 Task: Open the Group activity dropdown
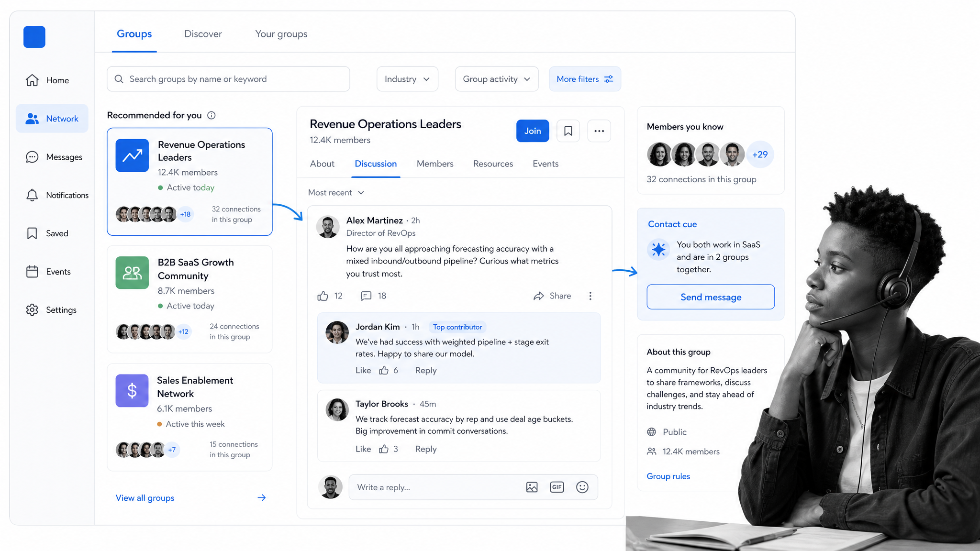(x=497, y=79)
